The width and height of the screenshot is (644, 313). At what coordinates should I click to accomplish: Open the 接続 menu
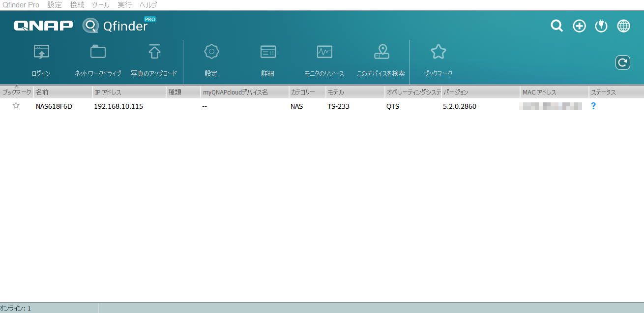(77, 5)
